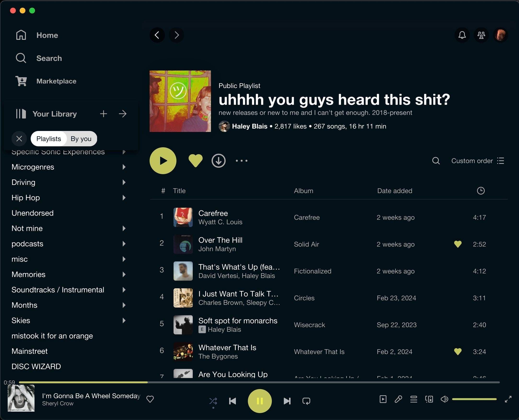Screen dimensions: 519x420
Task: Sort by the Date added column header
Action: [x=395, y=191]
